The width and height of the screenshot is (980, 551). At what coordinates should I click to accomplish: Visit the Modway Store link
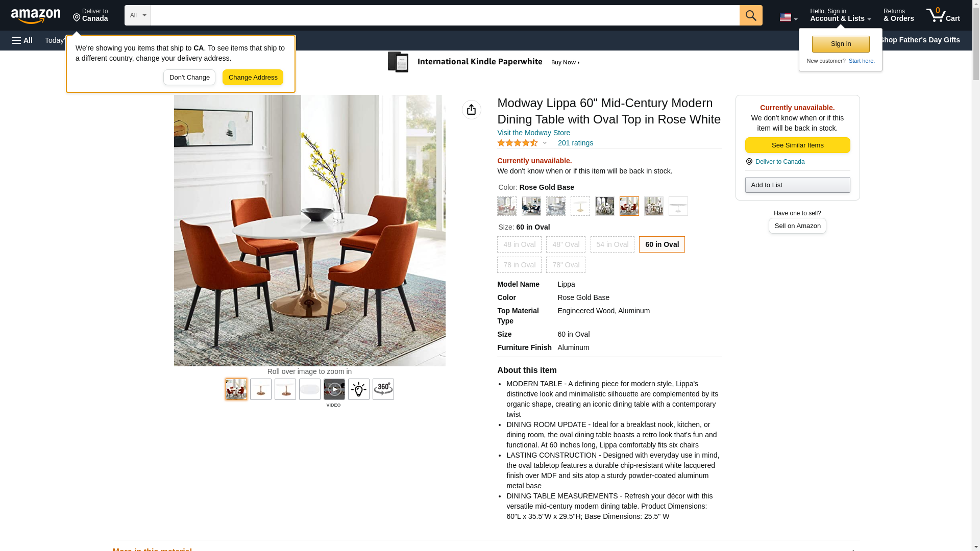click(x=533, y=133)
